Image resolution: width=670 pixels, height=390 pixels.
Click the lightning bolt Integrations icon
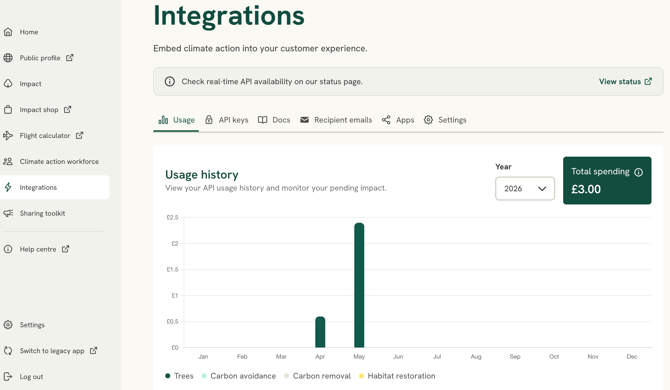[x=8, y=187]
